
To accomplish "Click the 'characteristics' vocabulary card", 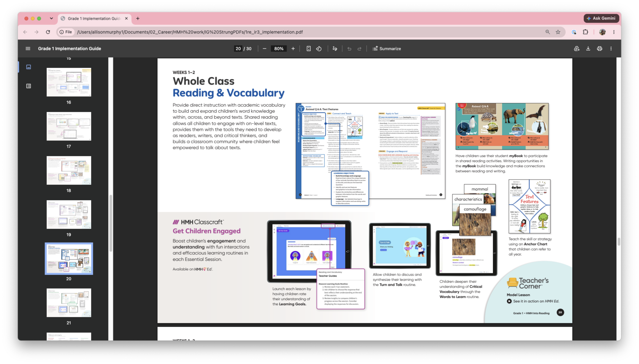I will [x=468, y=199].
